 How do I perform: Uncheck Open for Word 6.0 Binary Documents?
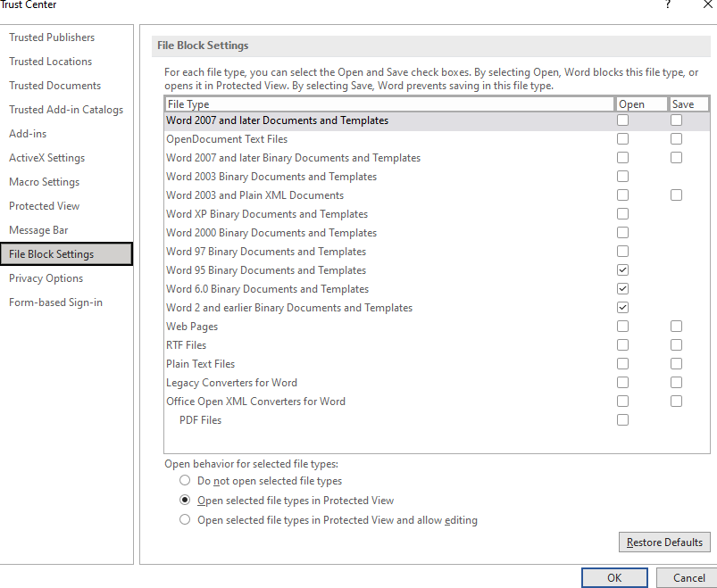(622, 289)
